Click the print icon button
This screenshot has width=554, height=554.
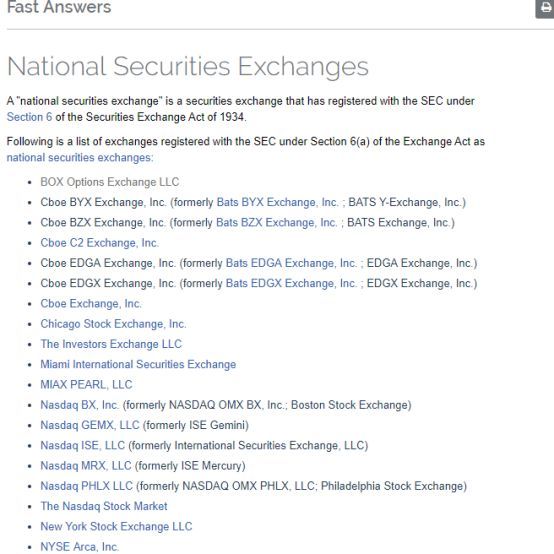tap(545, 8)
